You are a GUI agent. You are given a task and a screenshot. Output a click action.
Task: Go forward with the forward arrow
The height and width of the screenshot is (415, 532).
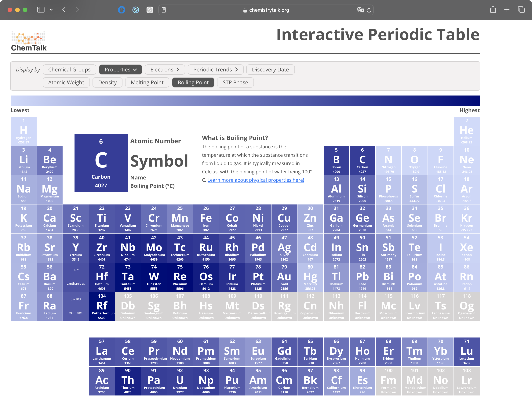[x=77, y=10]
